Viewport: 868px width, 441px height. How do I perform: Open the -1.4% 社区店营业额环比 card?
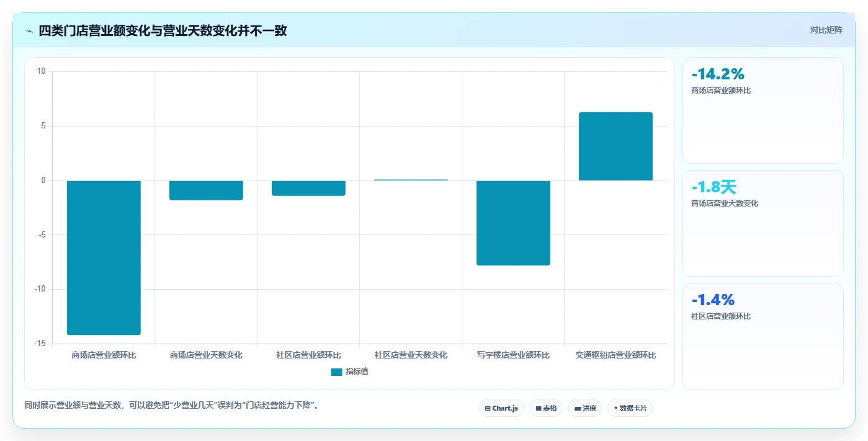(x=763, y=336)
